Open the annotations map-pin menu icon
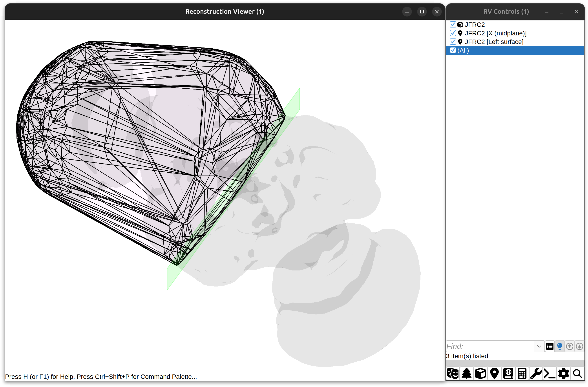Screen dimensions: 588x387 [494, 373]
